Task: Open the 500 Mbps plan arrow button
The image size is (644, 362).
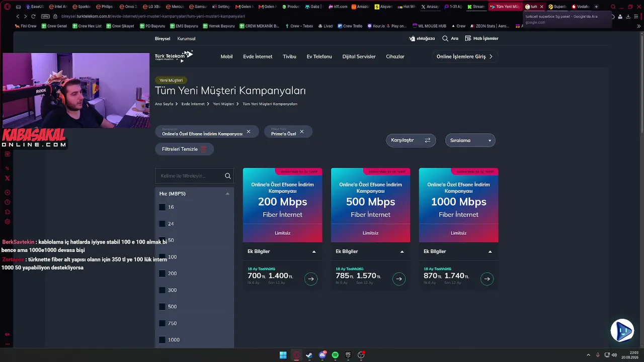Action: tap(399, 279)
